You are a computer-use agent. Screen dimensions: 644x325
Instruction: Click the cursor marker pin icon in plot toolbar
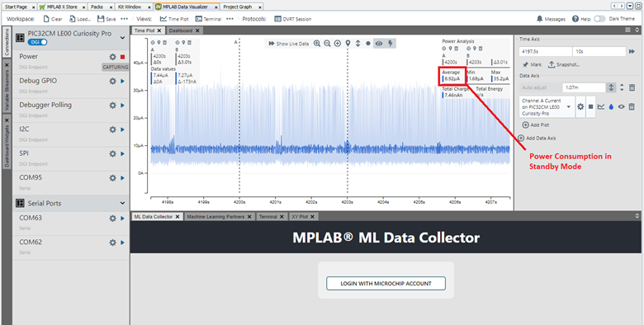coord(348,44)
